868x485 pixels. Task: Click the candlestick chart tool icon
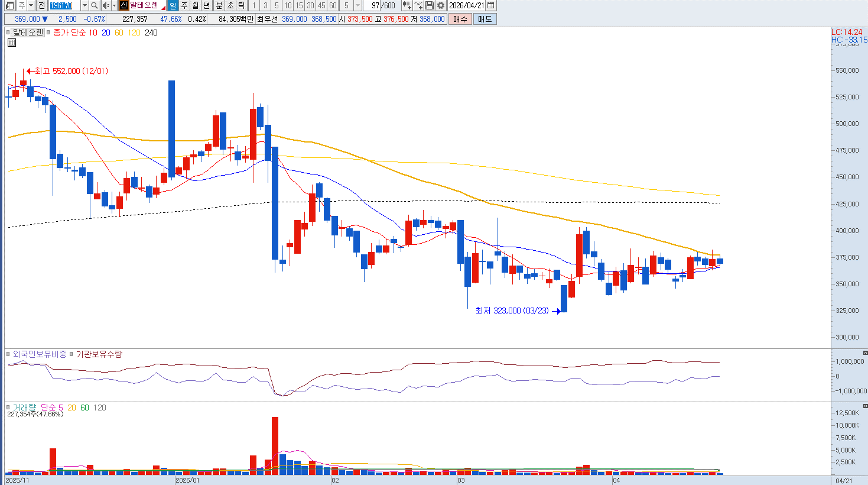tap(407, 5)
